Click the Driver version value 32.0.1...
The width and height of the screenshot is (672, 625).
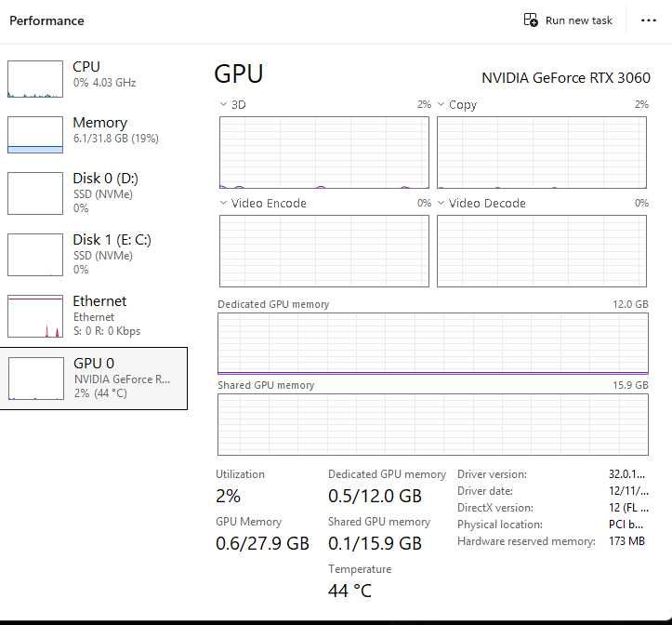pyautogui.click(x=626, y=474)
